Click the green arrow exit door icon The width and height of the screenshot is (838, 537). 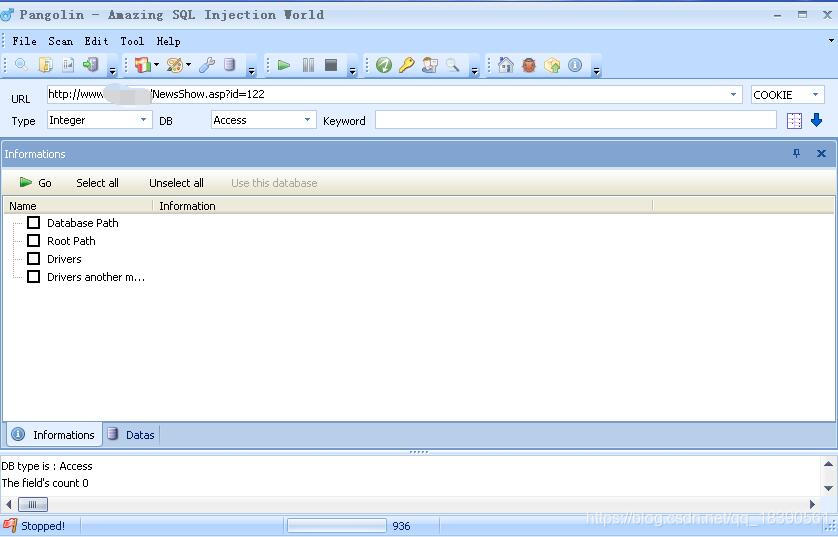90,65
